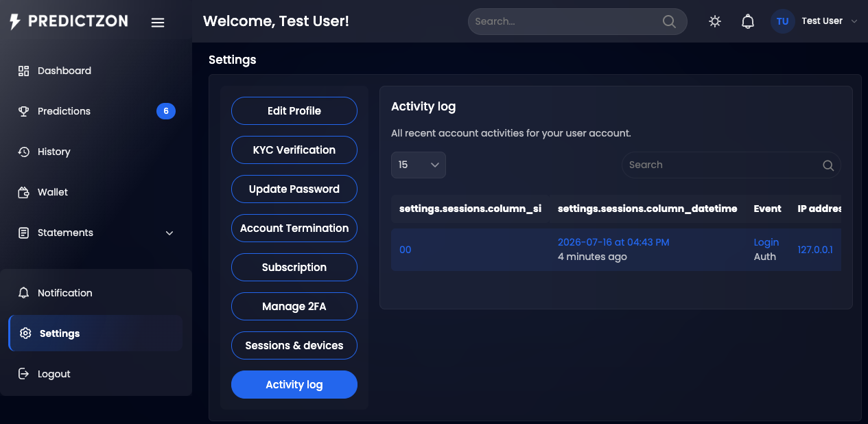Click the 2026-07-16 at 04:43 PM entry
Image resolution: width=868 pixels, height=424 pixels.
(613, 242)
